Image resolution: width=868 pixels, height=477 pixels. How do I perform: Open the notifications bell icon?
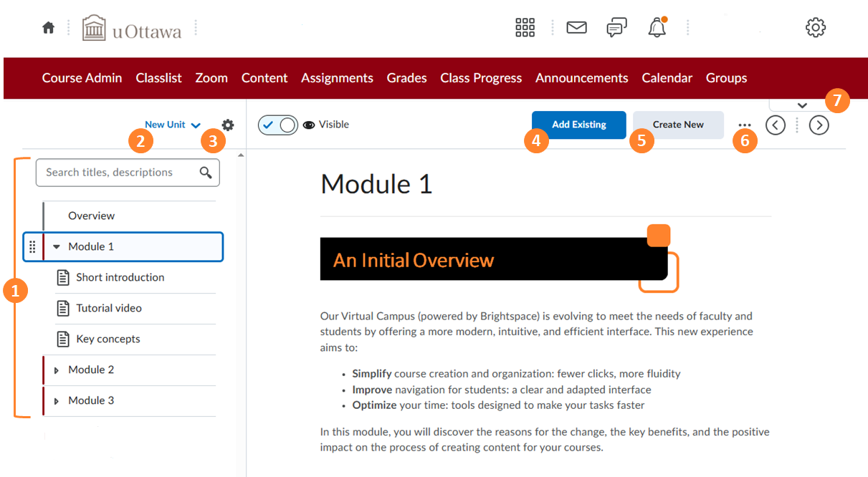click(x=657, y=28)
